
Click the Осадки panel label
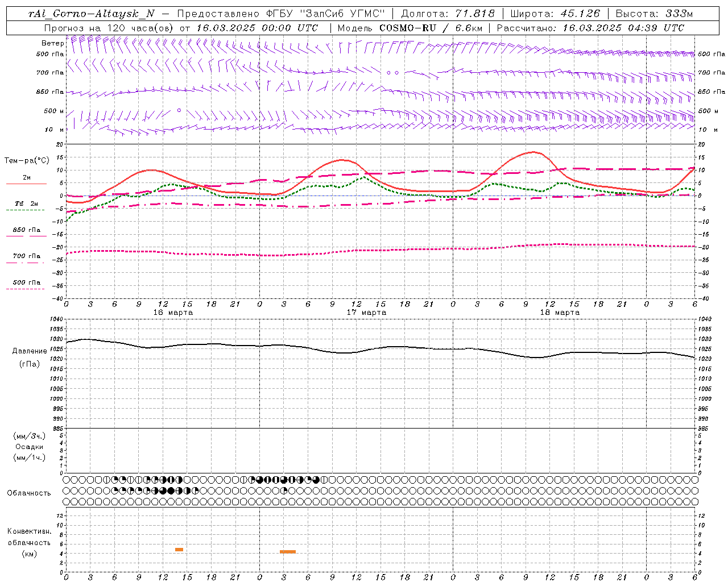click(x=30, y=447)
